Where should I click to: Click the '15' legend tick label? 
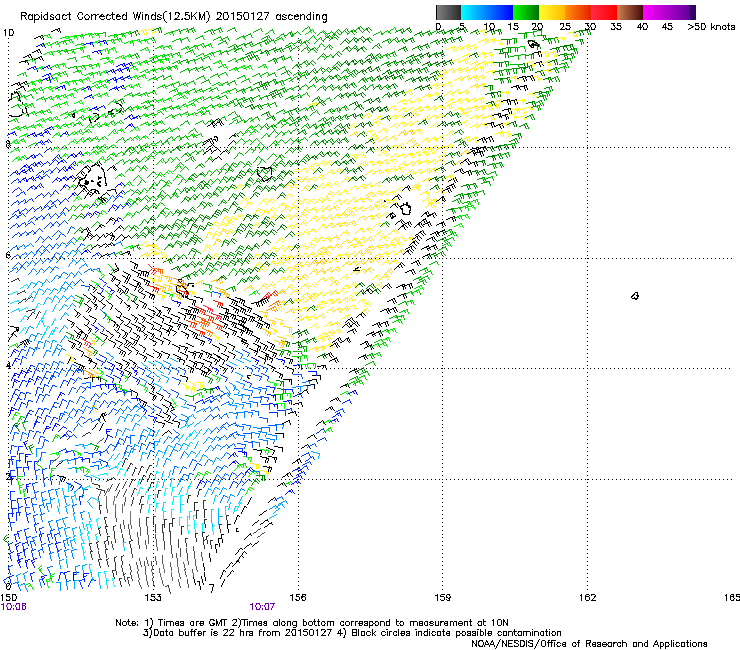pos(513,27)
